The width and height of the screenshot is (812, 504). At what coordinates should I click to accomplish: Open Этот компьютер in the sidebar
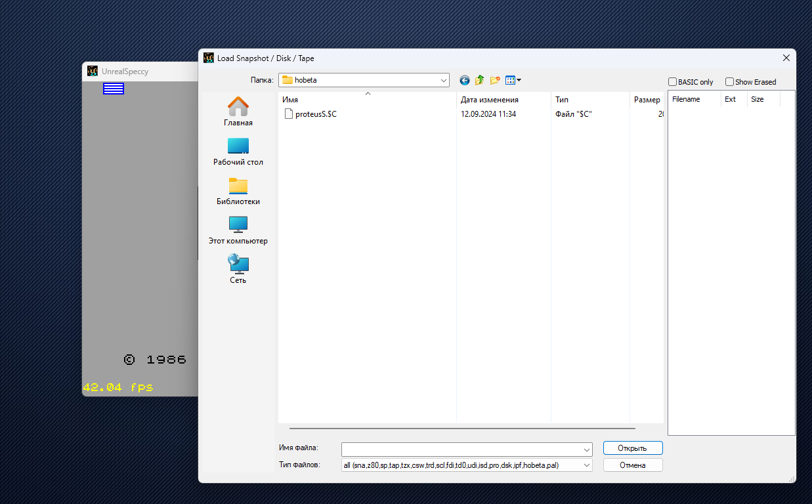(238, 230)
